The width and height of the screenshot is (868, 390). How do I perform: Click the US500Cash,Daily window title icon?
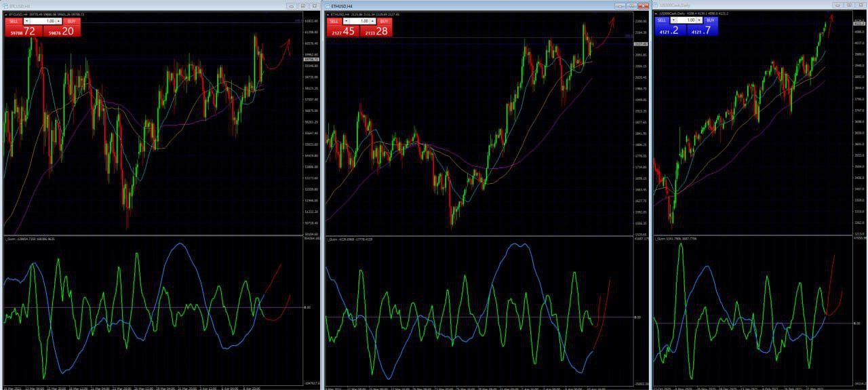point(655,6)
